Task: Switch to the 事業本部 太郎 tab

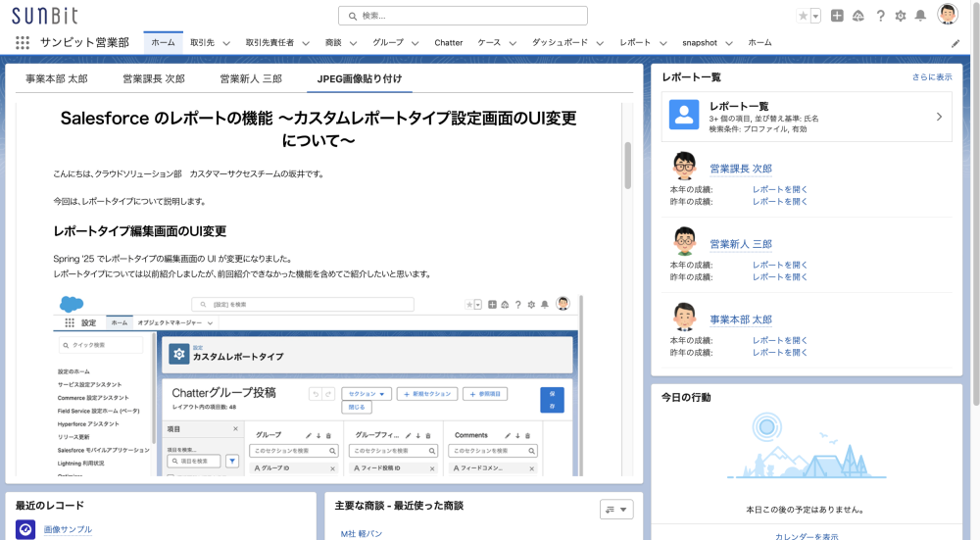Action: pyautogui.click(x=56, y=78)
